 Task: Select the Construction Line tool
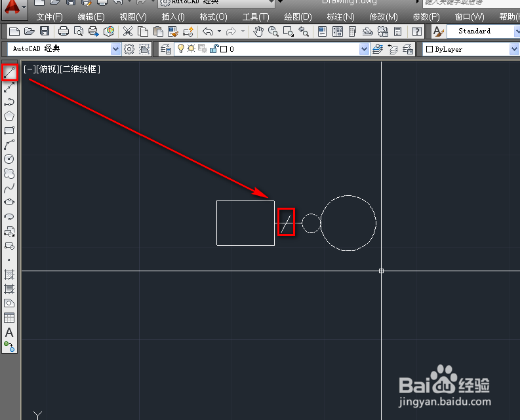tap(9, 87)
